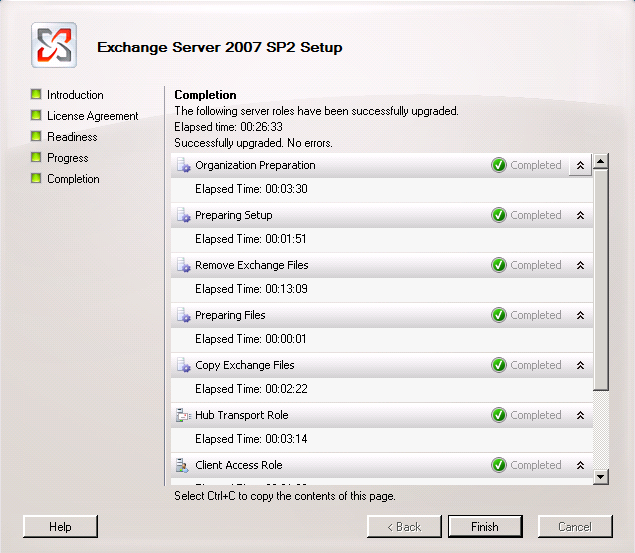This screenshot has height=553, width=635.
Task: Click green check next to Preparing Setup
Action: click(x=499, y=215)
